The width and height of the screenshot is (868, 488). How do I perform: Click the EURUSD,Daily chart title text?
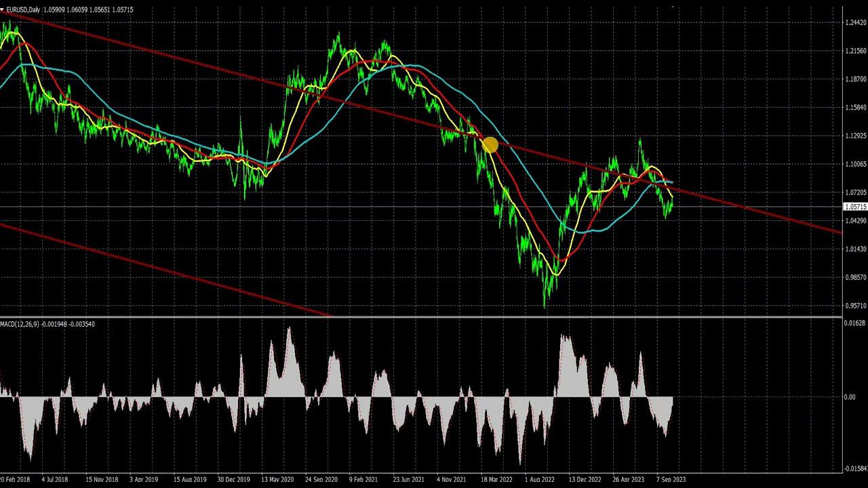coord(23,9)
